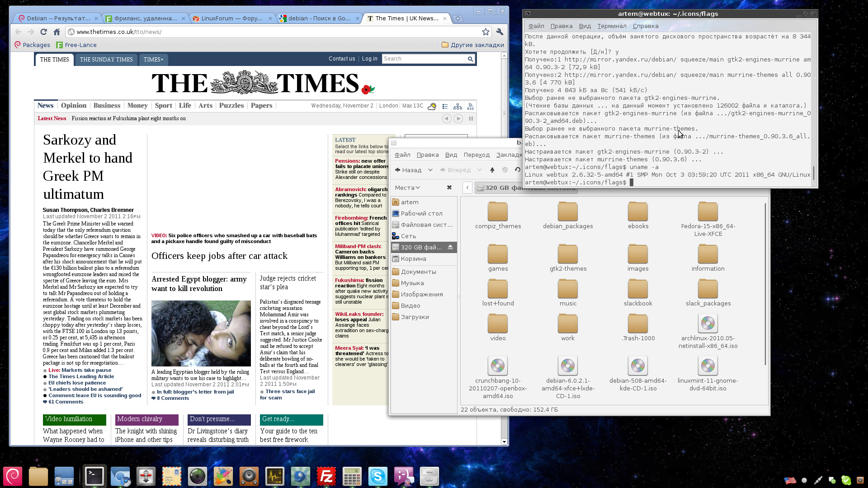The width and height of the screenshot is (868, 488).
Task: Open system monitor from the dock
Action: pos(275,476)
